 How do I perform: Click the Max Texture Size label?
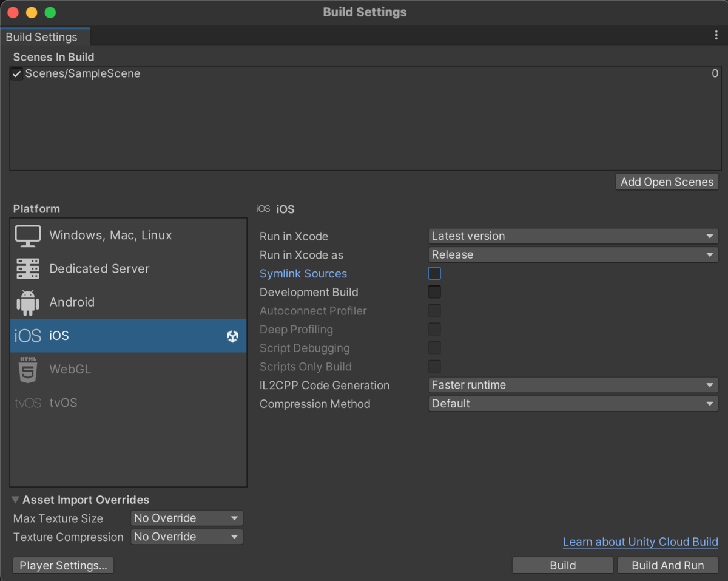pos(58,519)
